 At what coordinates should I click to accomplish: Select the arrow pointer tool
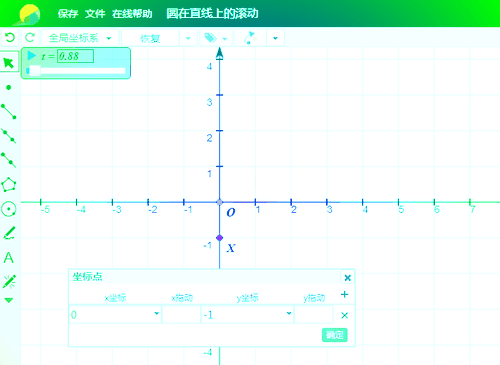[9, 62]
